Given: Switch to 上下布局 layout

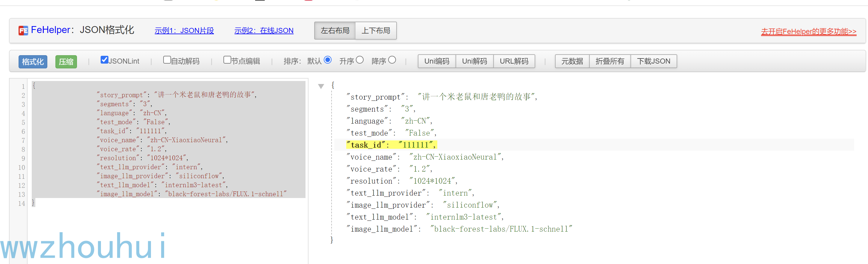Looking at the screenshot, I should (376, 31).
